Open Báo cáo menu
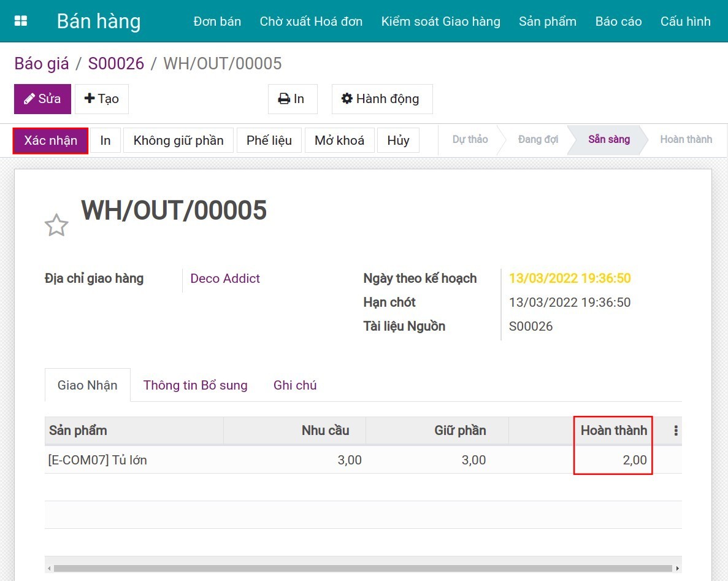Viewport: 728px width, 581px height. click(x=618, y=21)
